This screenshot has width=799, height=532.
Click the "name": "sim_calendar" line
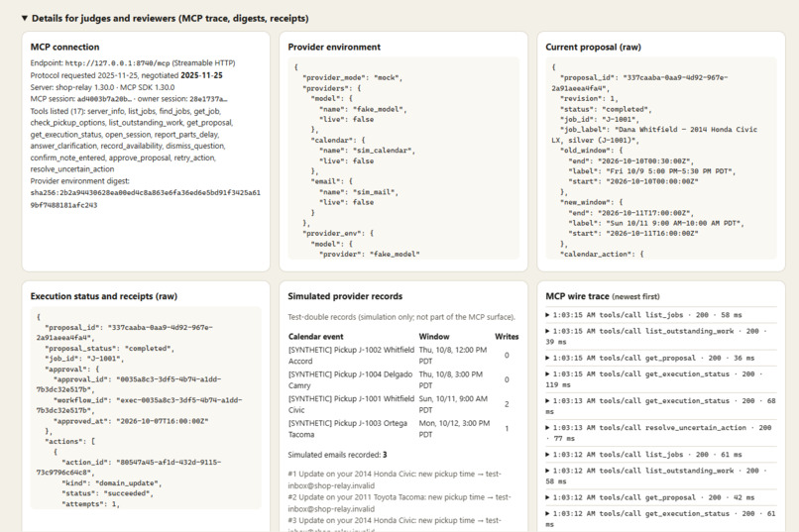pos(367,151)
